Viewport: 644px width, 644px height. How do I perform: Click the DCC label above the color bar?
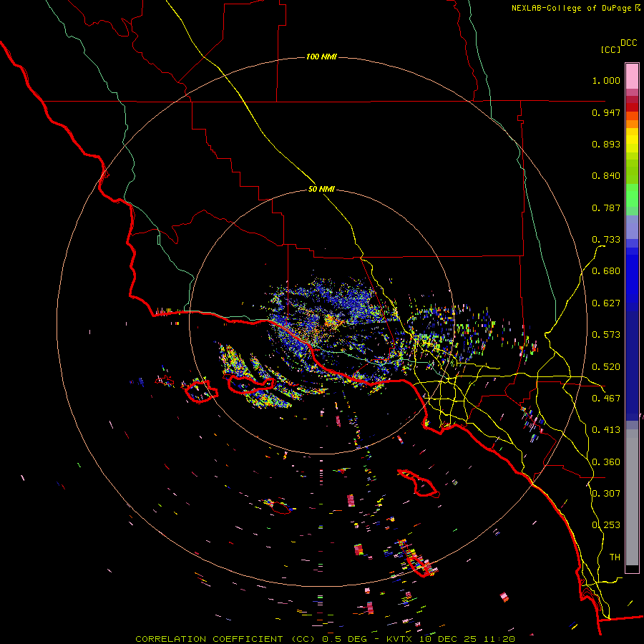[x=629, y=43]
